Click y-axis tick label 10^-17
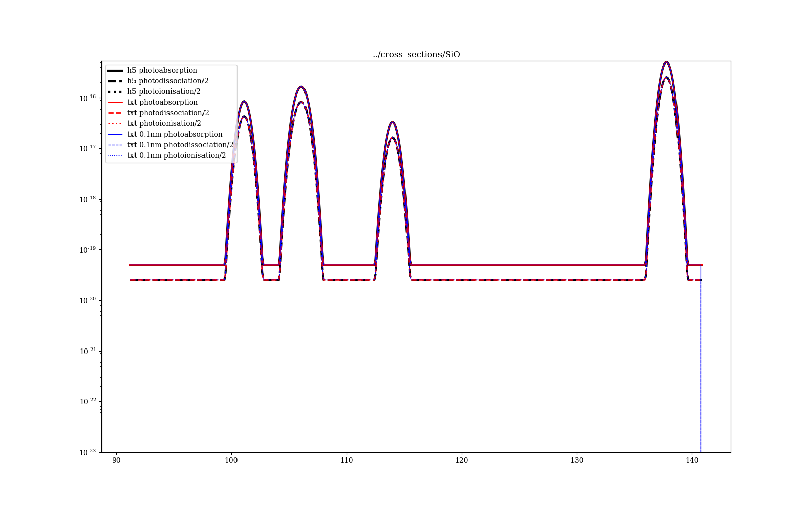Viewport: 812px width, 508px height. point(88,148)
